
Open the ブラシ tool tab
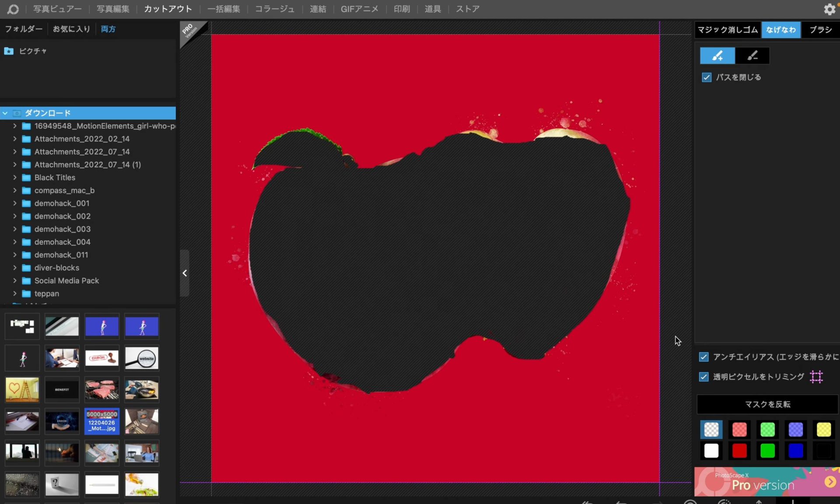coord(820,30)
